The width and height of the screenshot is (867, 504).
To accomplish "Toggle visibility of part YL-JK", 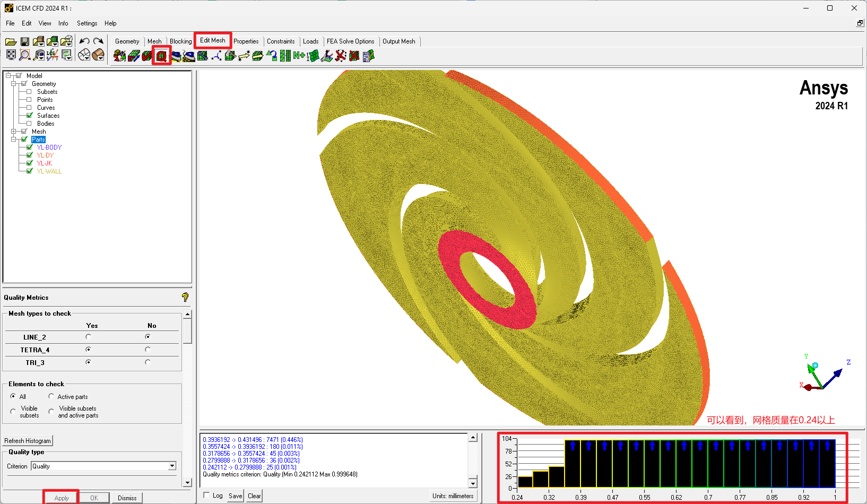I will (x=30, y=163).
